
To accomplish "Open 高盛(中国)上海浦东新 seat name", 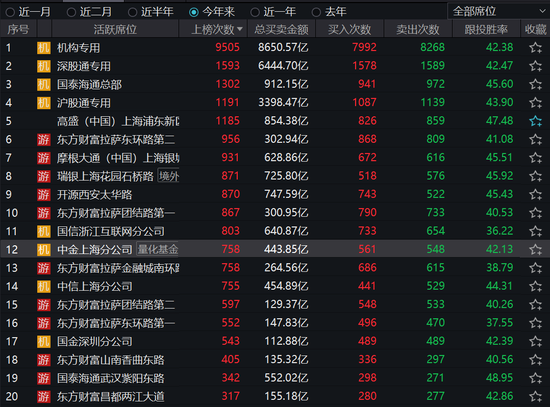I will click(118, 121).
